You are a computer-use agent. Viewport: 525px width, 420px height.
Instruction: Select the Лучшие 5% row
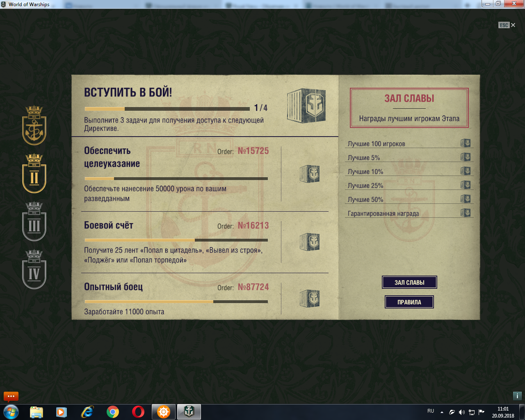click(409, 157)
